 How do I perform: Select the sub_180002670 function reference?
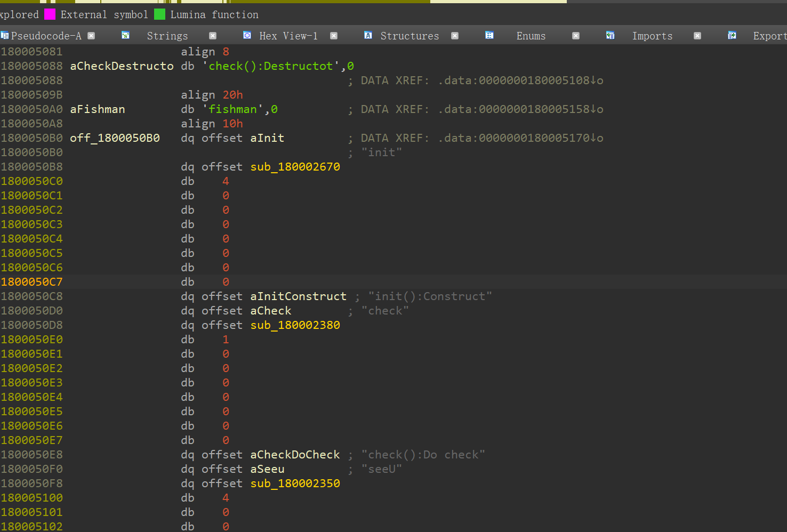coord(295,167)
